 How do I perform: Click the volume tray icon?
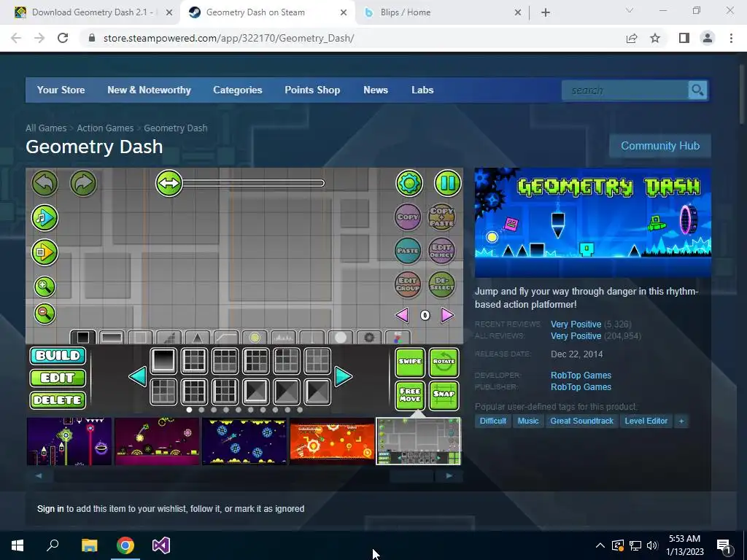pyautogui.click(x=651, y=545)
